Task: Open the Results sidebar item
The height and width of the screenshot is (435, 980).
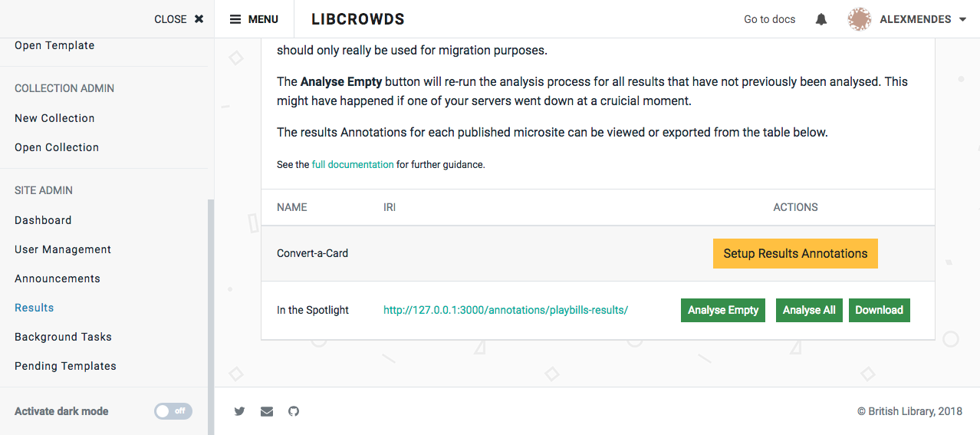Action: pyautogui.click(x=35, y=308)
